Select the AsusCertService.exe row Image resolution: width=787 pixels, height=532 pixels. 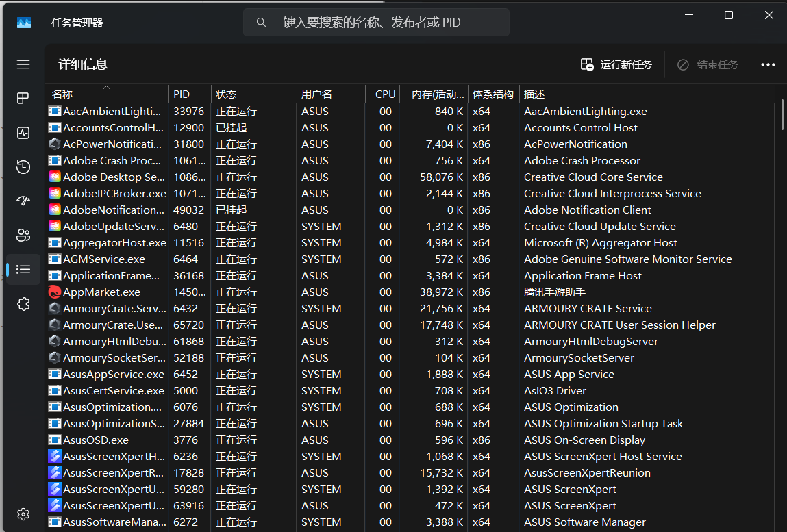point(410,390)
